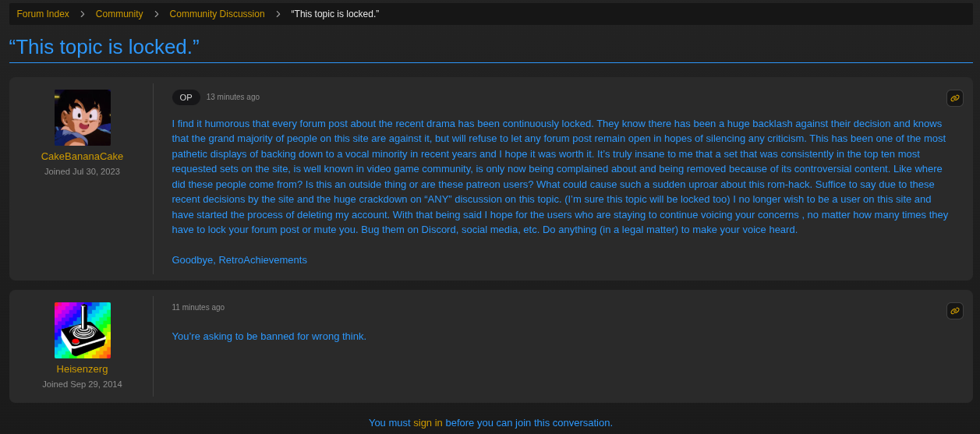Click the 11 minutes ago timestamp
Screen dimensions: 980x434
click(x=198, y=307)
